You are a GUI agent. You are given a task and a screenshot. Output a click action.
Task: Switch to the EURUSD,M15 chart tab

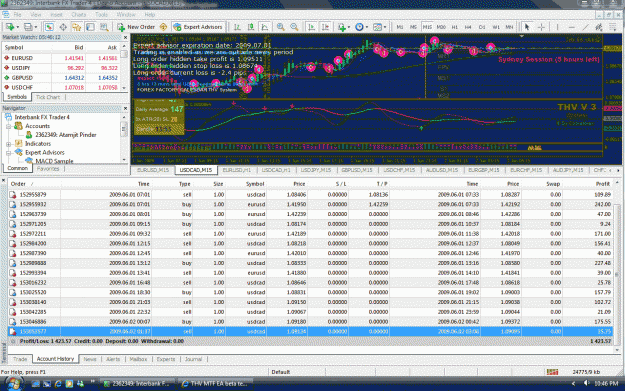[153, 170]
